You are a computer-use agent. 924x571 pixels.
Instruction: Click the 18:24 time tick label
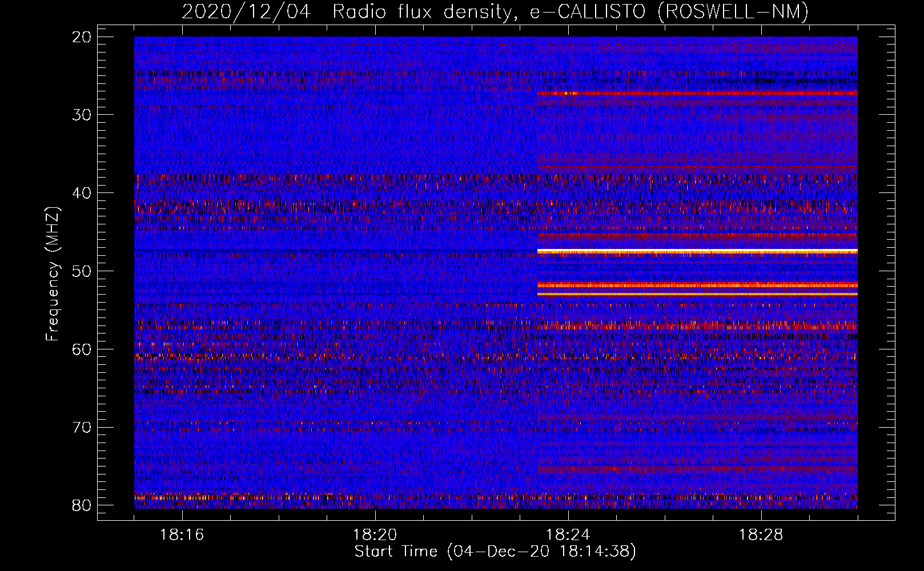pos(568,535)
